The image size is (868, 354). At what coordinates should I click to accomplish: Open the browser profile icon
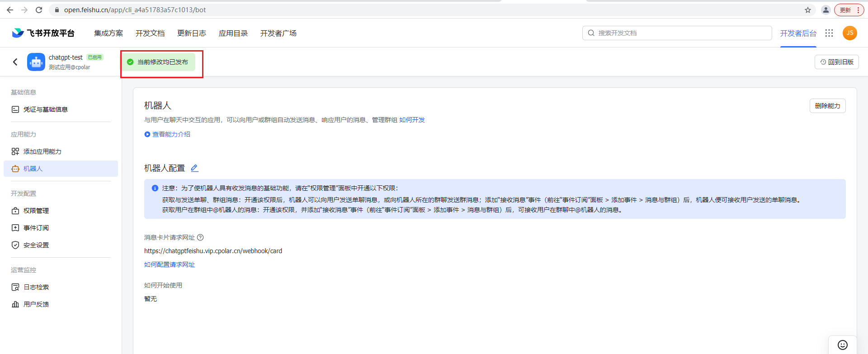click(x=826, y=10)
